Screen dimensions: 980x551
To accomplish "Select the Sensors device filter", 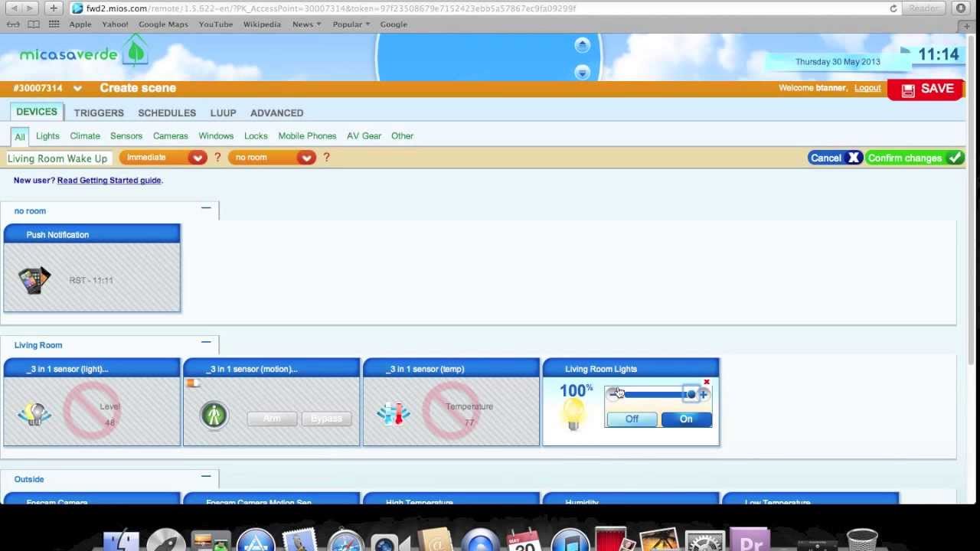I will [x=126, y=135].
